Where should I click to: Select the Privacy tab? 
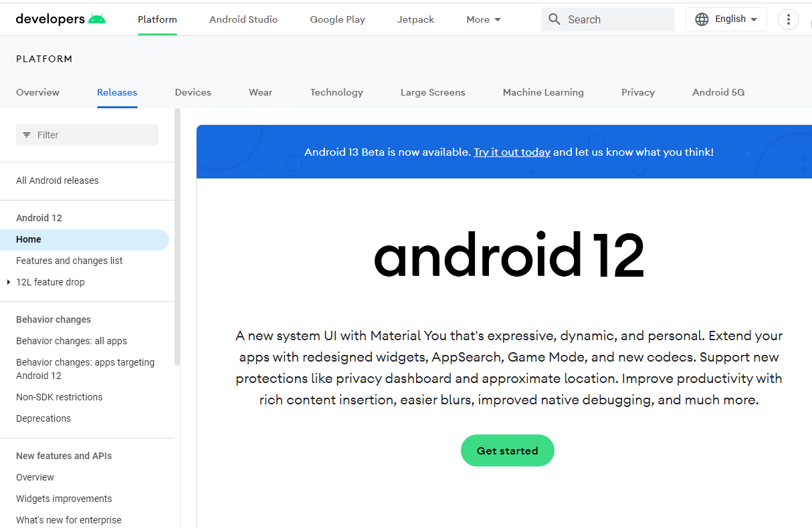click(x=637, y=92)
